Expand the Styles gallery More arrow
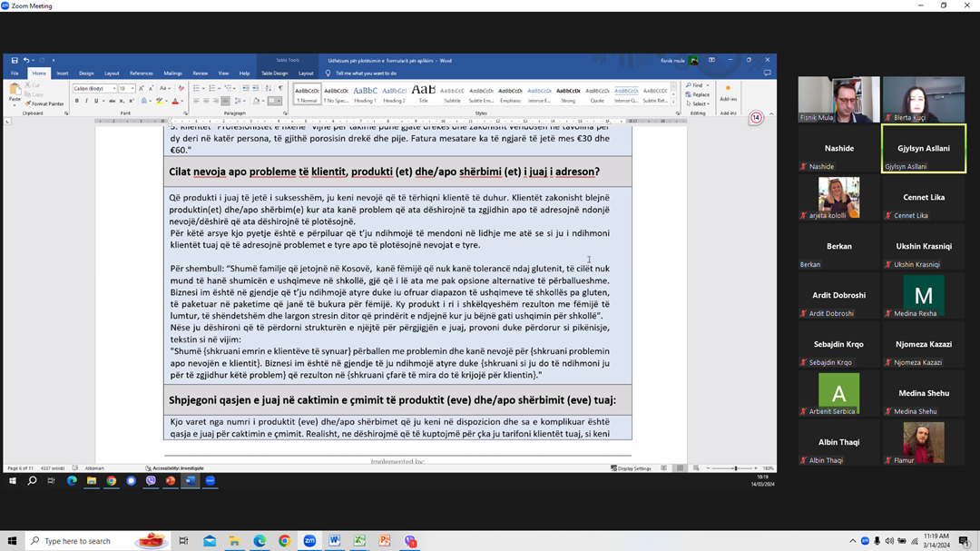980x551 pixels. click(x=673, y=103)
